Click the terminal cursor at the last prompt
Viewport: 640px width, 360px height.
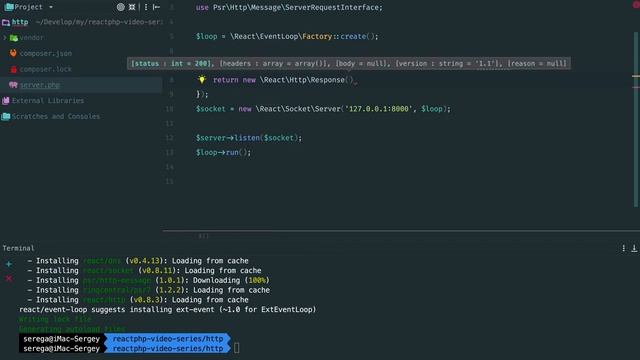click(237, 349)
